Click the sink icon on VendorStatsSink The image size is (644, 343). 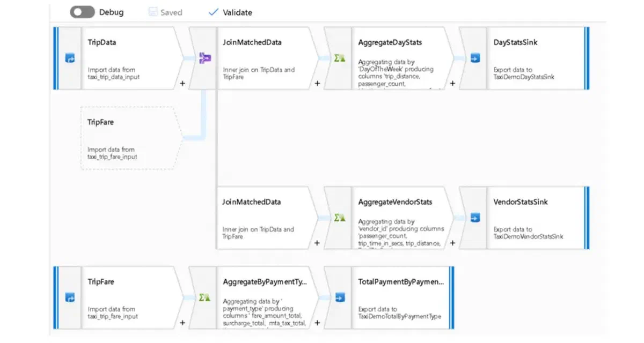click(x=474, y=218)
